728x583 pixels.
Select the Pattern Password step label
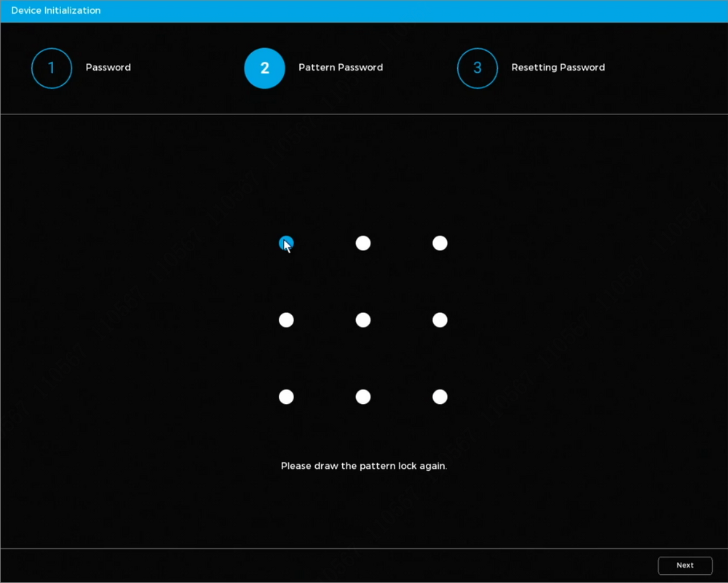[x=341, y=68]
